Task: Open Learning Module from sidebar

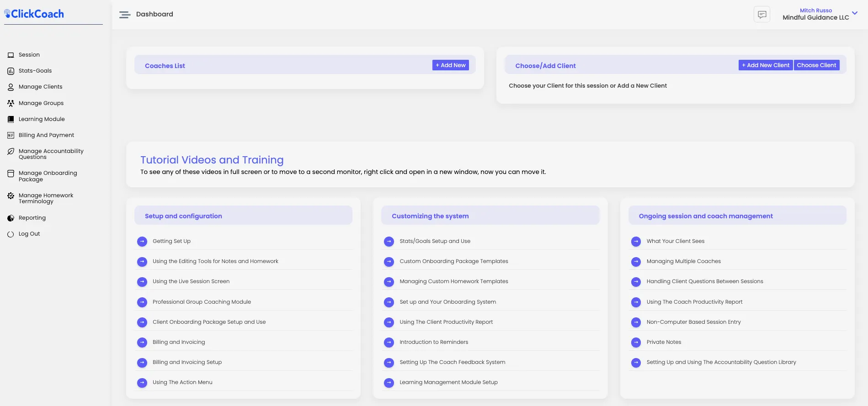Action: [42, 119]
